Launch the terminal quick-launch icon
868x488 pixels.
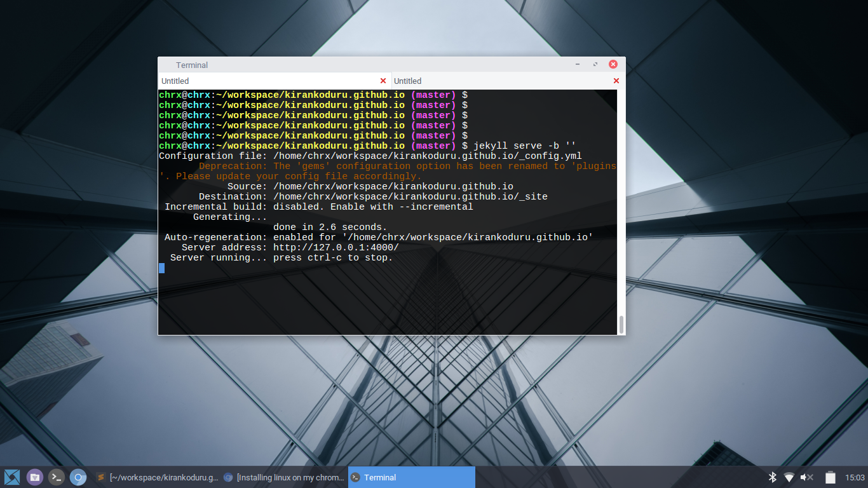point(57,477)
